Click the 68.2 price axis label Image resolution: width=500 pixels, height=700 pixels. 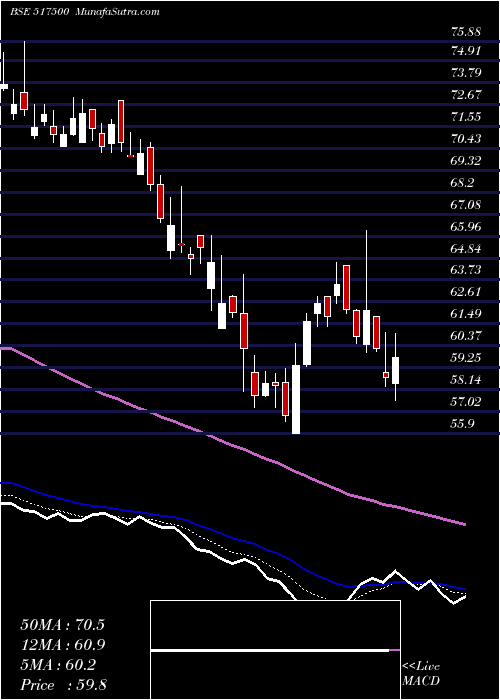[x=463, y=183]
